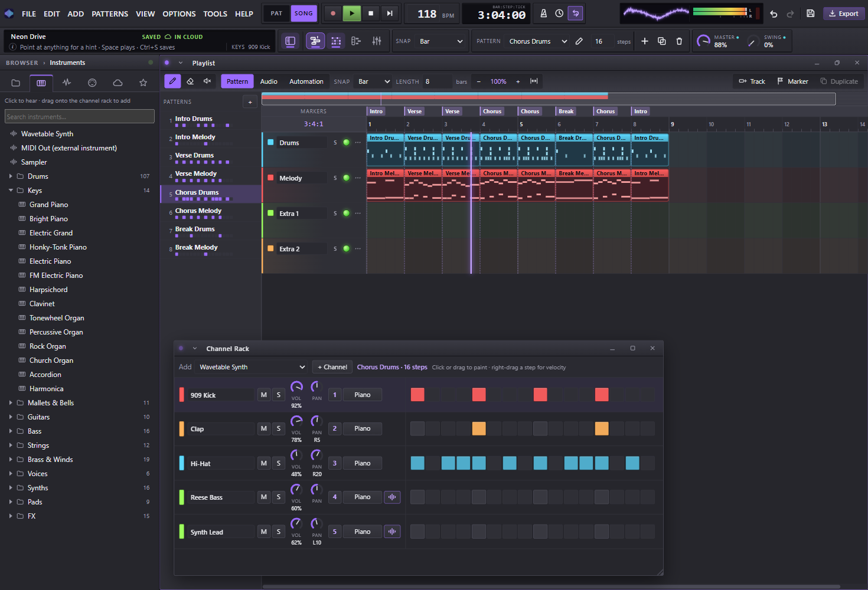Open the favorites star browser tab
The height and width of the screenshot is (590, 868).
click(x=143, y=83)
